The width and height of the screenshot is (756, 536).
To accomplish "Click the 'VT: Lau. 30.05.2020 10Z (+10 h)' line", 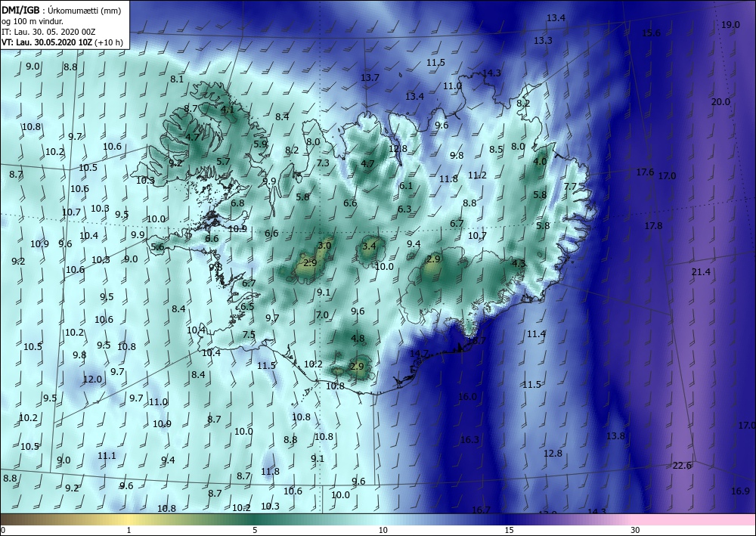I will point(62,42).
